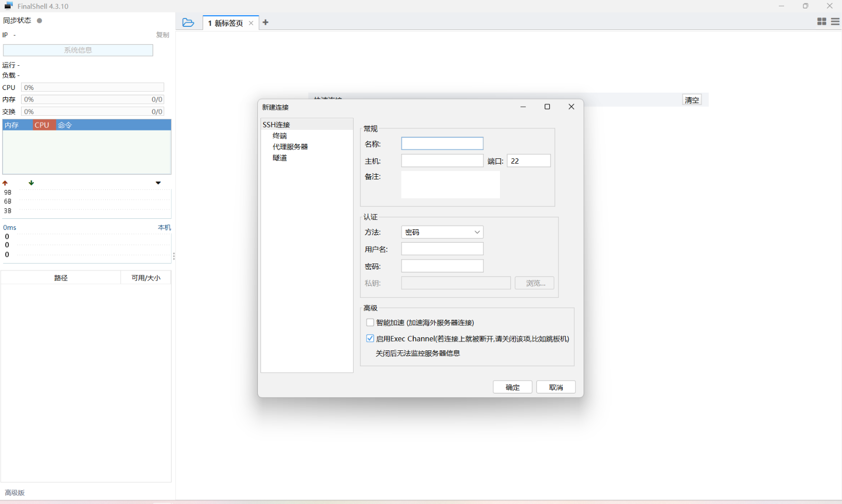The image size is (842, 504).
Task: Click the panel splitter drag handle
Action: (174, 257)
